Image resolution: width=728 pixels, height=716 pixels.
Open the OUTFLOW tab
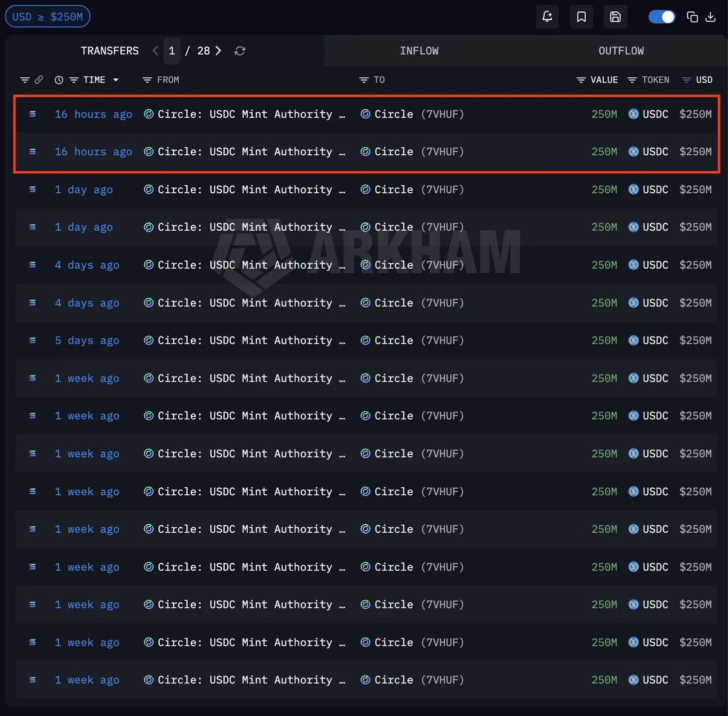point(621,51)
